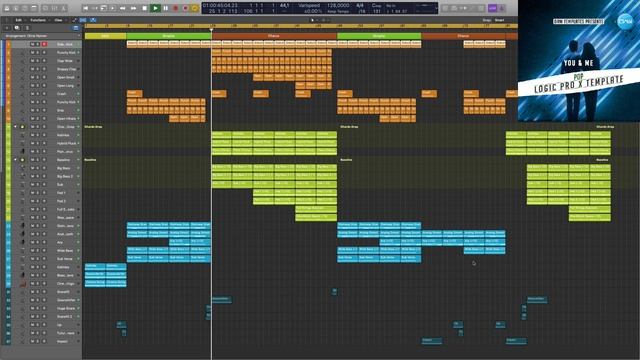This screenshot has width=640, height=360.
Task: Open the 4/4 time signature popup
Action: pyautogui.click(x=360, y=6)
